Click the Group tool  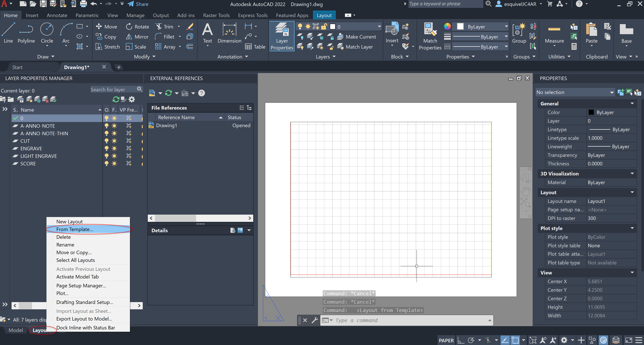point(519,33)
